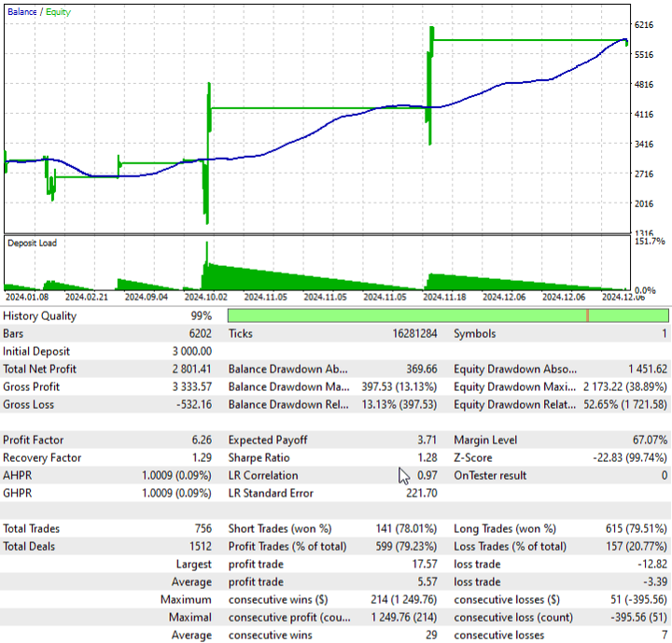The height and width of the screenshot is (643, 672).
Task: Select largest profit trade value 17.57
Action: coord(425,564)
